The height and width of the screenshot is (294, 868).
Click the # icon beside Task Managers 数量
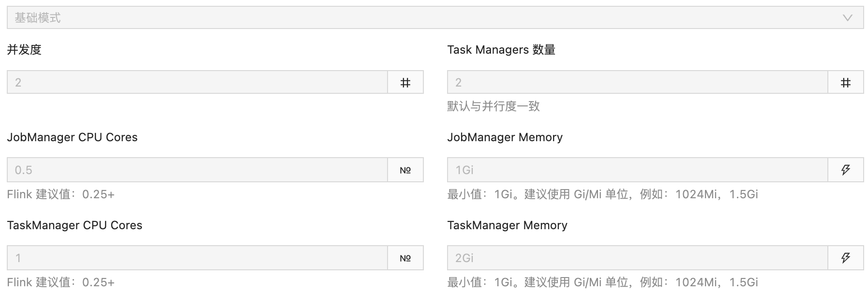[846, 82]
